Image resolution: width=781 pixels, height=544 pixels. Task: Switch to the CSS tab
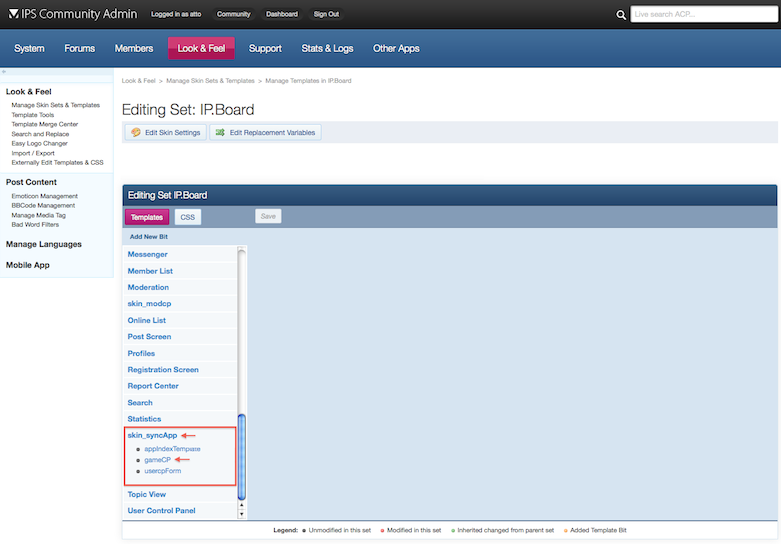(188, 217)
